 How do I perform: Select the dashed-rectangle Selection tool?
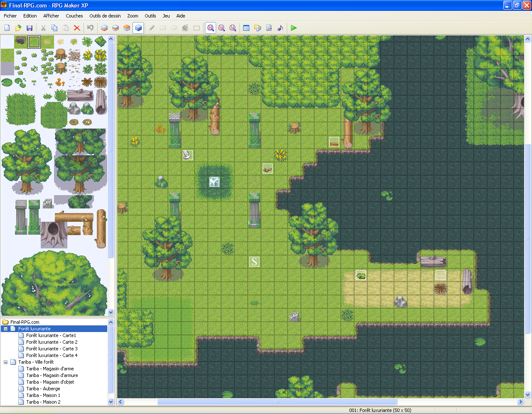[197, 28]
